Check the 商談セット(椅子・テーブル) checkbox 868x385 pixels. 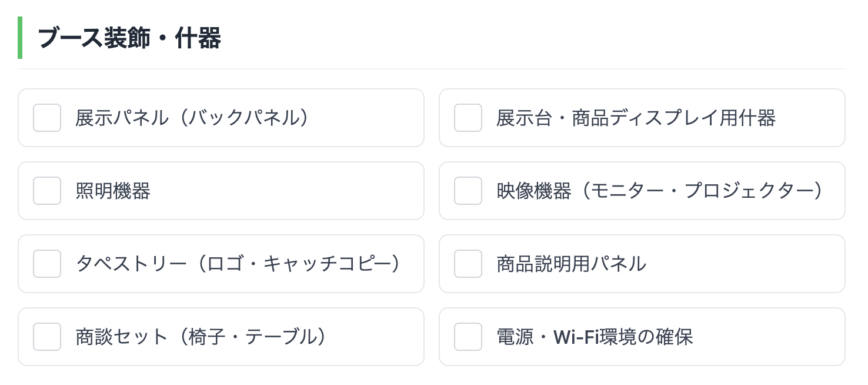pyautogui.click(x=47, y=337)
